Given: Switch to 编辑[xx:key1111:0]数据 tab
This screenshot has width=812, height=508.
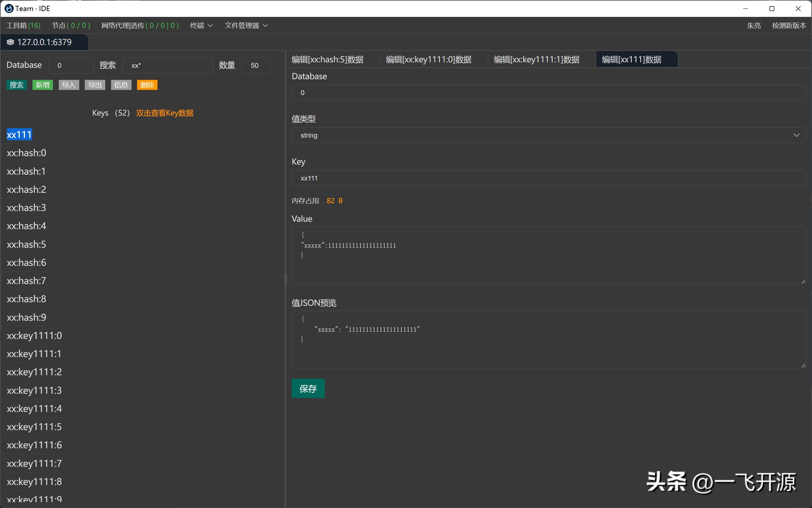Looking at the screenshot, I should [428, 59].
